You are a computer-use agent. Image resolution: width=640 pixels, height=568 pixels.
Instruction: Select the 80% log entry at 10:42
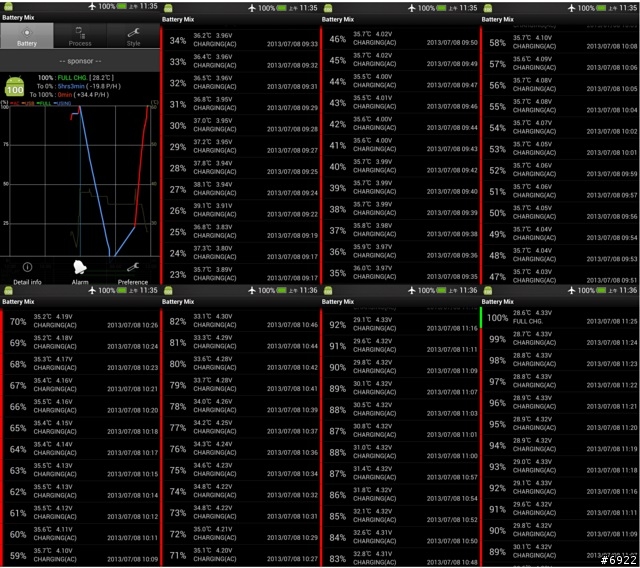coord(240,363)
